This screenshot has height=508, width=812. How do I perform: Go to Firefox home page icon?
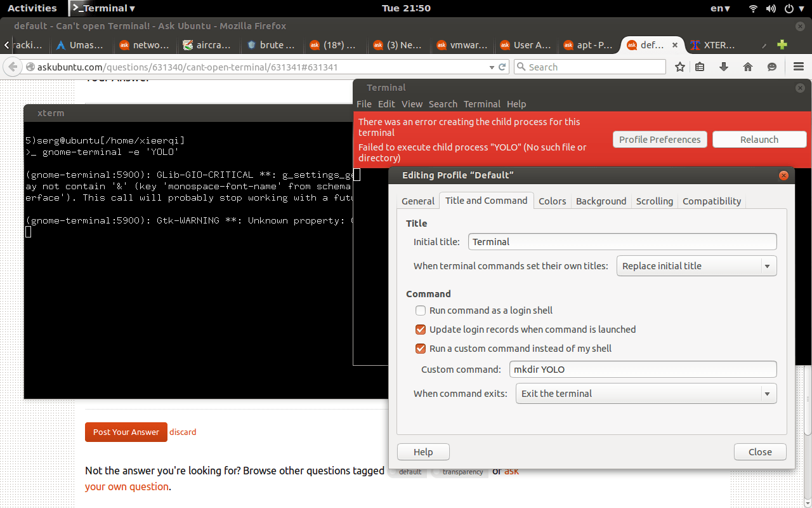point(748,67)
